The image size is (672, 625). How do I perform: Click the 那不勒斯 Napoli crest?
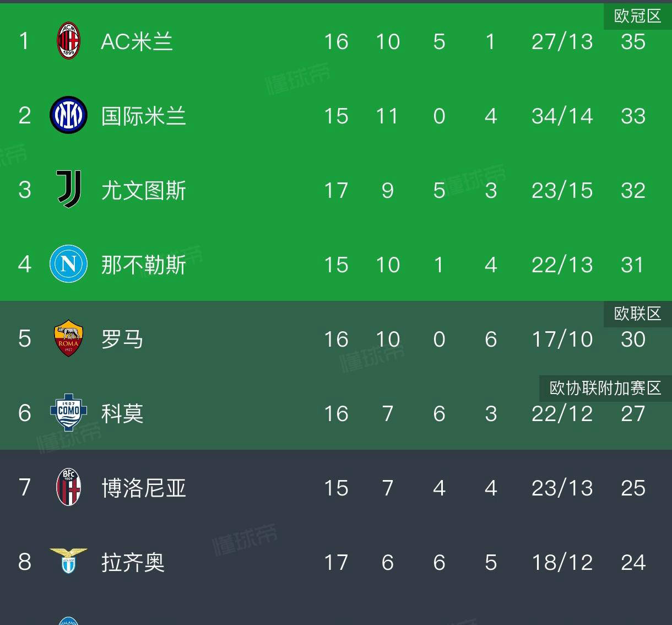(68, 265)
